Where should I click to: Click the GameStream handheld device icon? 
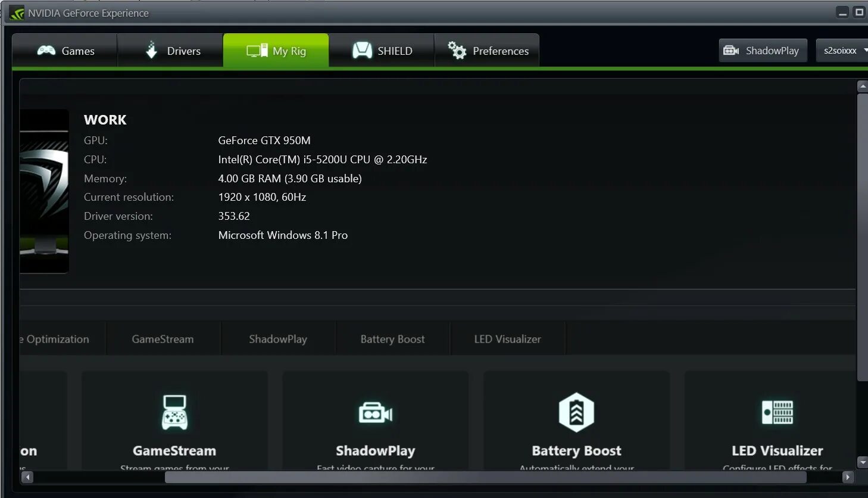click(x=174, y=412)
